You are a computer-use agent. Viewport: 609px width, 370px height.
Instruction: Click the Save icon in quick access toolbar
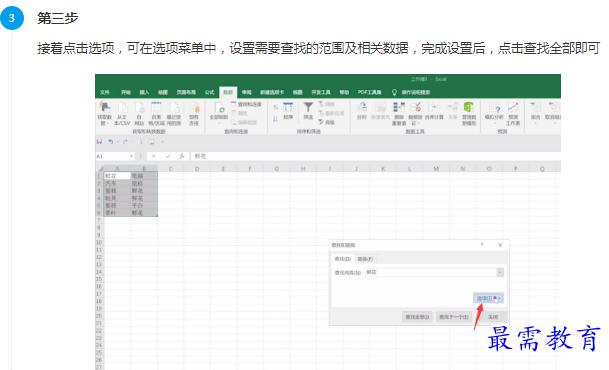click(x=99, y=142)
